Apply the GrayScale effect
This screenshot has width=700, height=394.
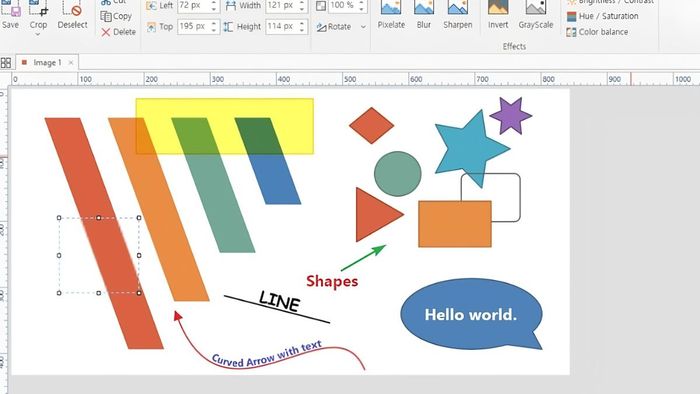click(x=536, y=15)
